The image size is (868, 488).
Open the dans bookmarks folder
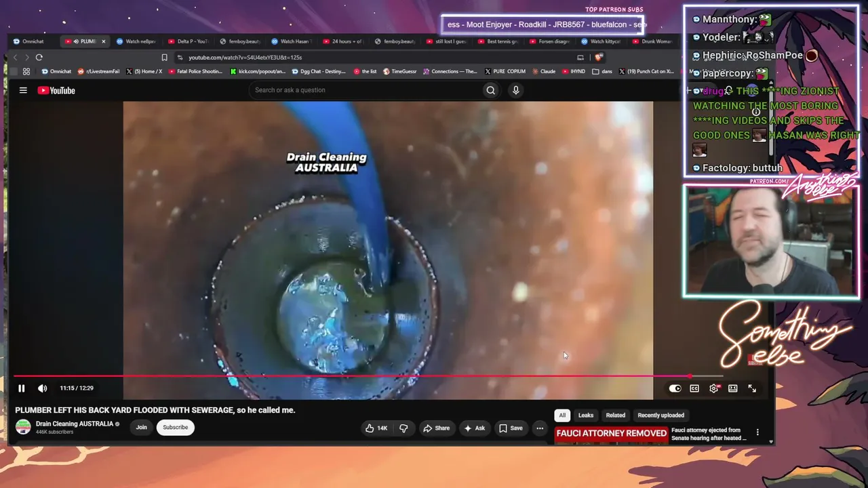point(602,71)
